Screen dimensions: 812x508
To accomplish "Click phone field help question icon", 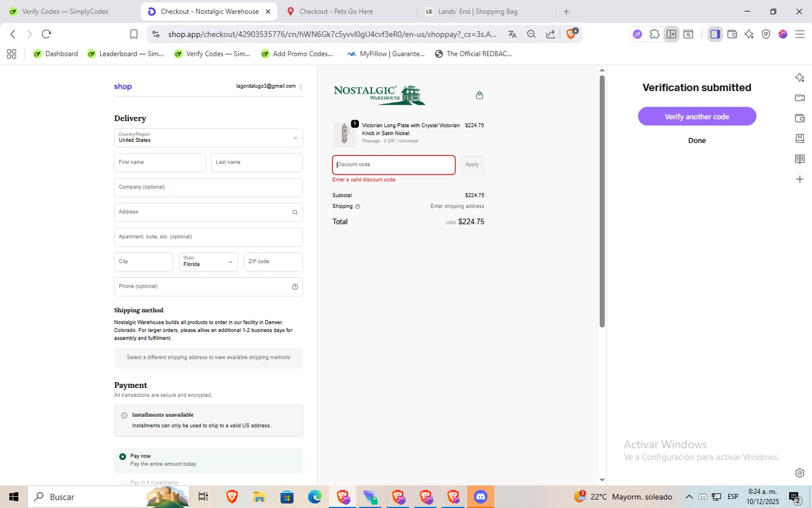I will [x=295, y=287].
